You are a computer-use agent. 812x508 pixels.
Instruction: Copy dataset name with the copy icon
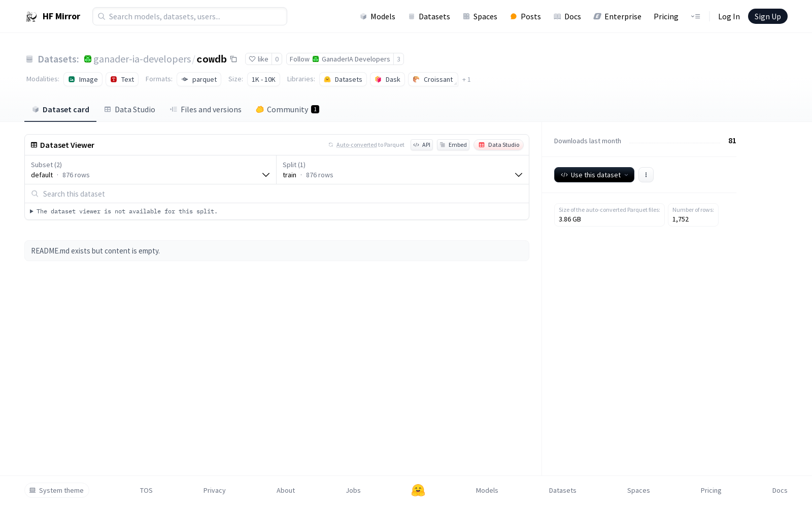[x=233, y=59]
